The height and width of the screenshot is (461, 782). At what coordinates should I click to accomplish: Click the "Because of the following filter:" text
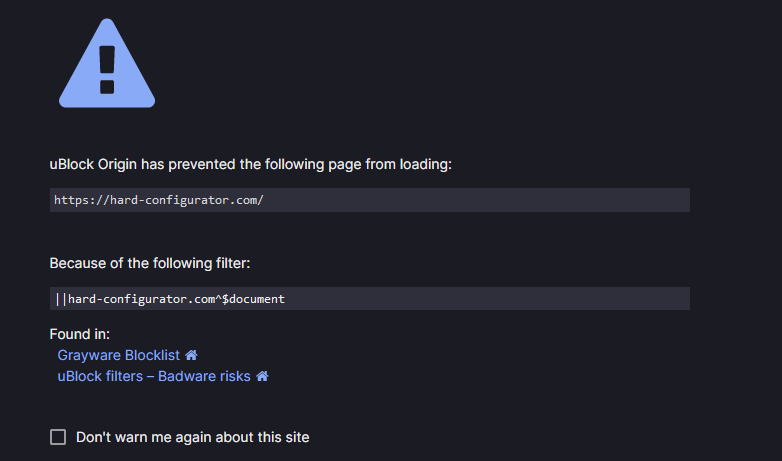click(x=150, y=264)
